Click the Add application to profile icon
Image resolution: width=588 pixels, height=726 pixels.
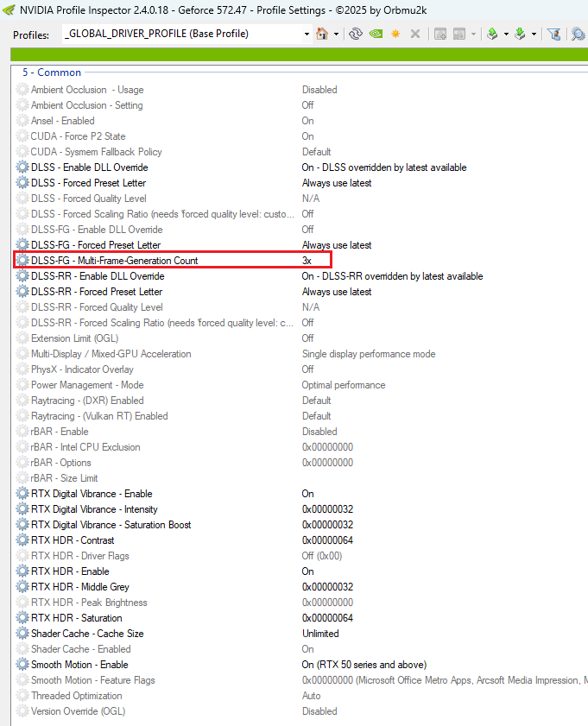coord(440,34)
